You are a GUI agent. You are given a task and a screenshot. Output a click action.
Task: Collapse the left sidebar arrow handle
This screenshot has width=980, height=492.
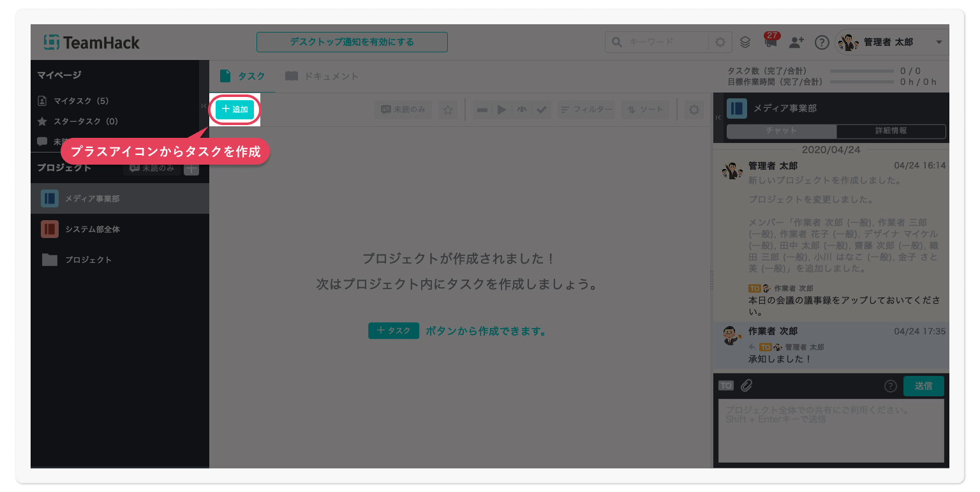[x=204, y=106]
